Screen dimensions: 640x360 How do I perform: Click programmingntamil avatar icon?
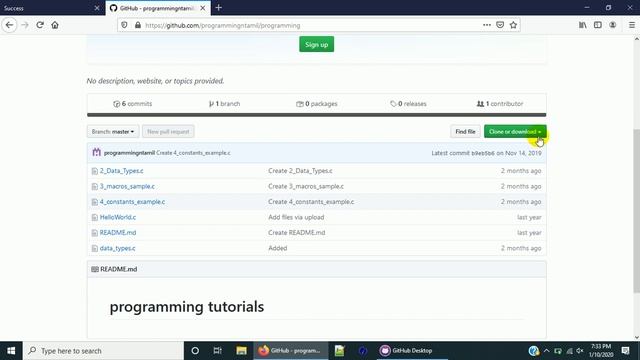pyautogui.click(x=96, y=152)
